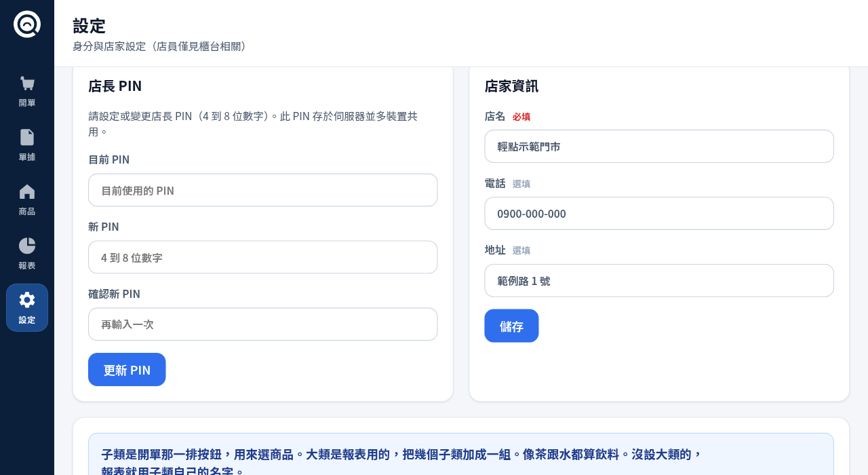Click the 選填 label beside 地址
The image size is (868, 475).
click(x=521, y=250)
